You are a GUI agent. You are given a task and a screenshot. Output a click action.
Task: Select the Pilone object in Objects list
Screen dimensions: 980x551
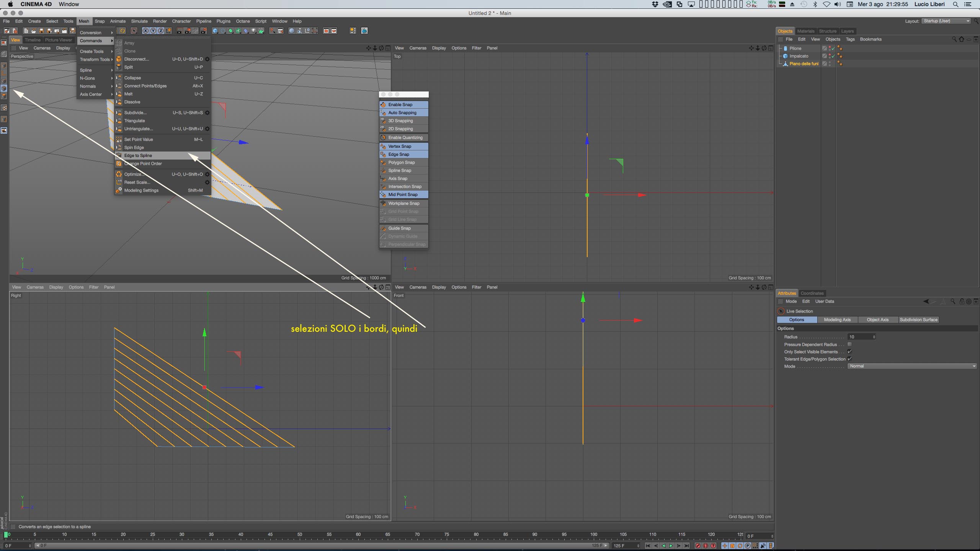[x=795, y=48]
